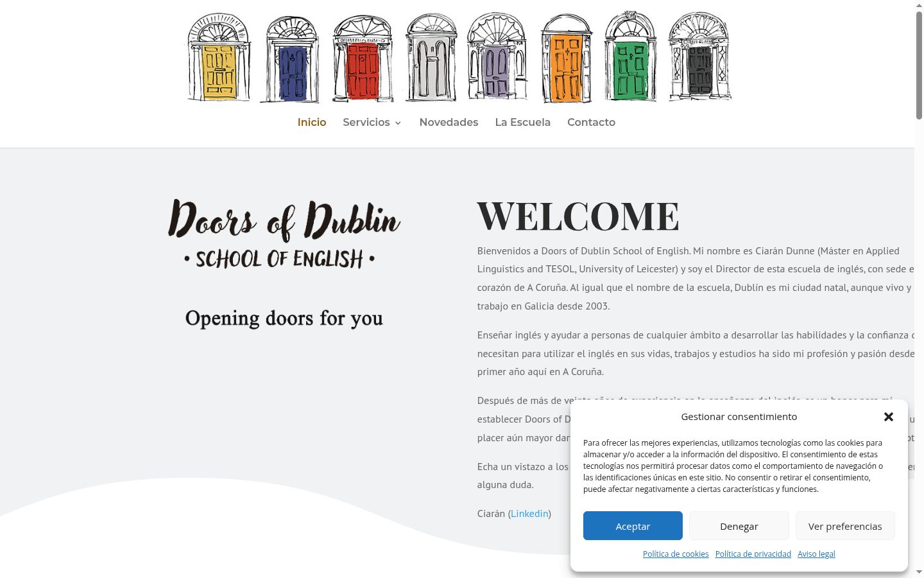This screenshot has width=924, height=578.
Task: Click the grey door illustration
Action: (x=431, y=58)
